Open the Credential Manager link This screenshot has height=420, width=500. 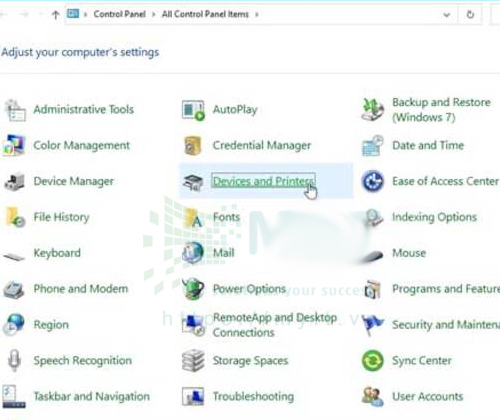(x=262, y=146)
